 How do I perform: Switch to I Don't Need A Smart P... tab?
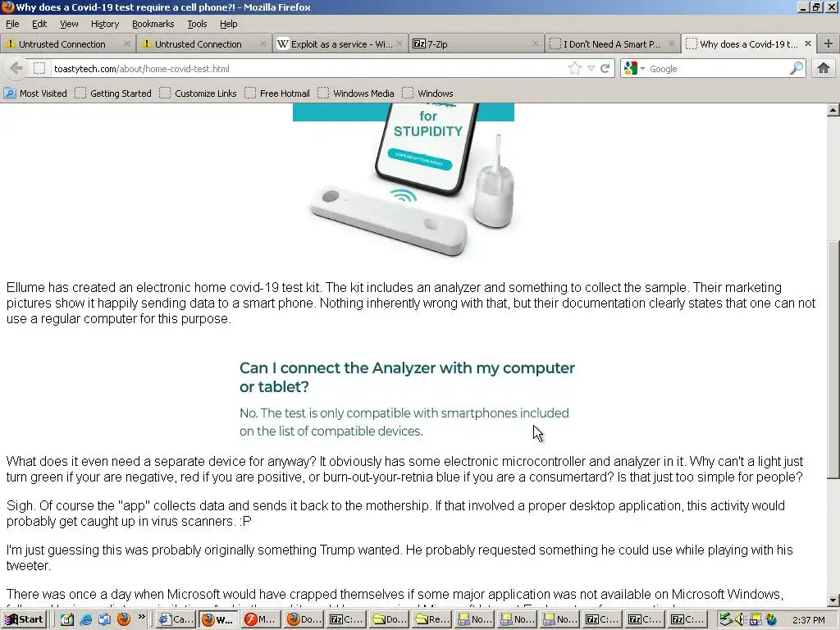pos(612,44)
